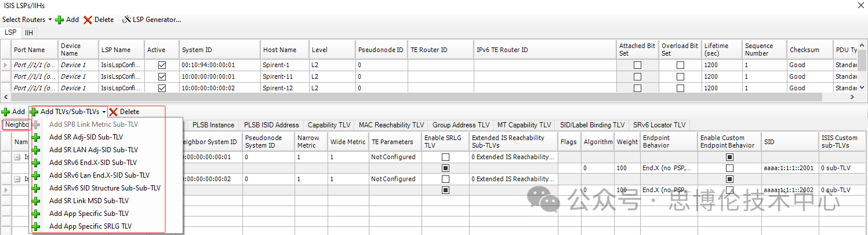868x235 pixels.
Task: Open the Select Routers dropdown
Action: (27, 20)
